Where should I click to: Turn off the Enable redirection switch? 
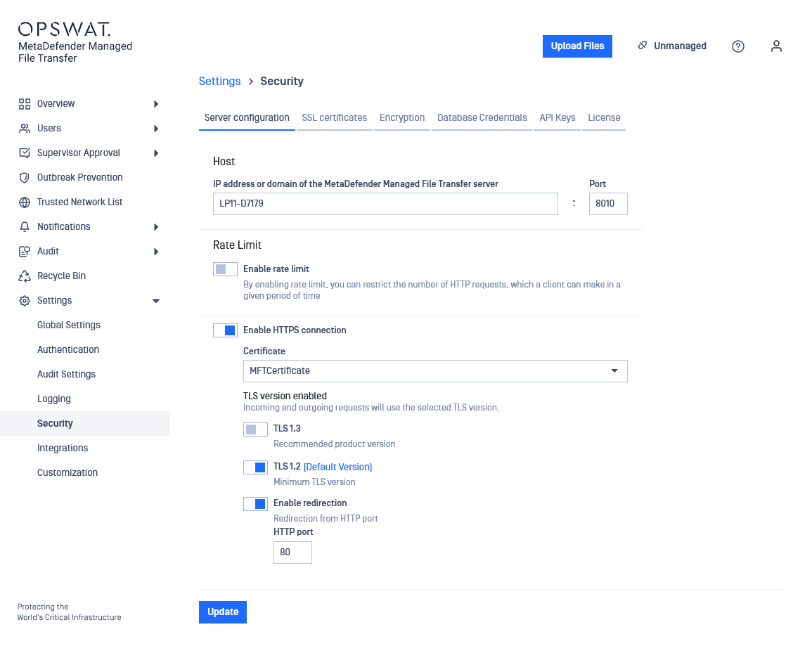click(x=255, y=503)
